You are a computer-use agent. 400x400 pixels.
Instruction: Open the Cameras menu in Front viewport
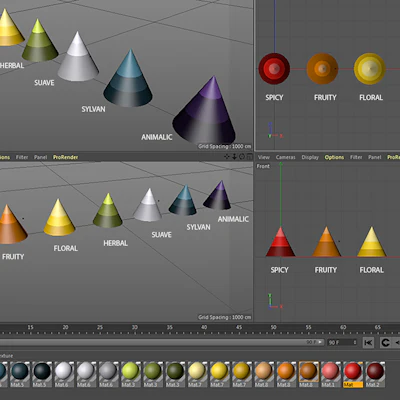(x=286, y=157)
